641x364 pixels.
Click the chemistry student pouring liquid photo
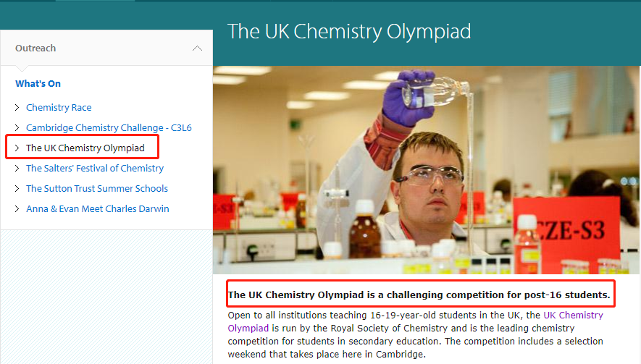tap(427, 170)
